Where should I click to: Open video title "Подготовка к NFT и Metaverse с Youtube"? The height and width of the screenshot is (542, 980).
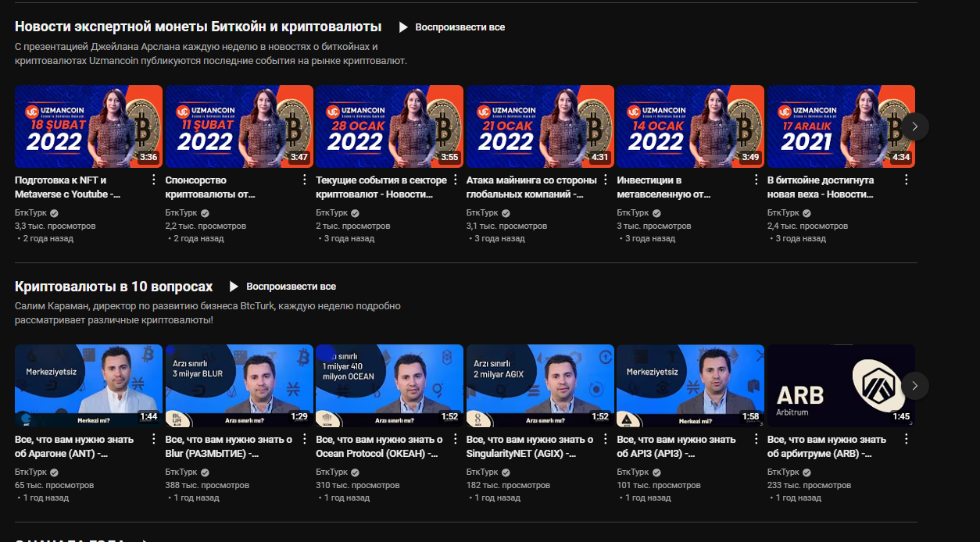pyautogui.click(x=67, y=187)
